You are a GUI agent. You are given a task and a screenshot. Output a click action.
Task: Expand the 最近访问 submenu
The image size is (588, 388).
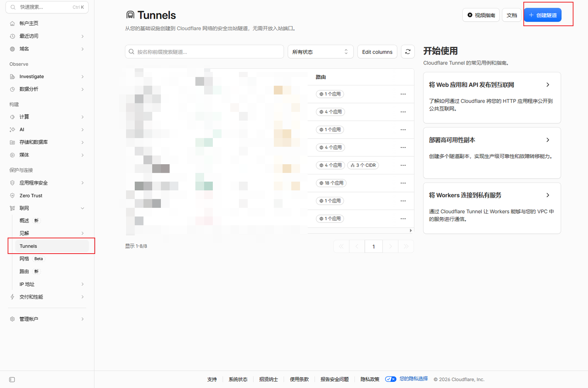(82, 36)
